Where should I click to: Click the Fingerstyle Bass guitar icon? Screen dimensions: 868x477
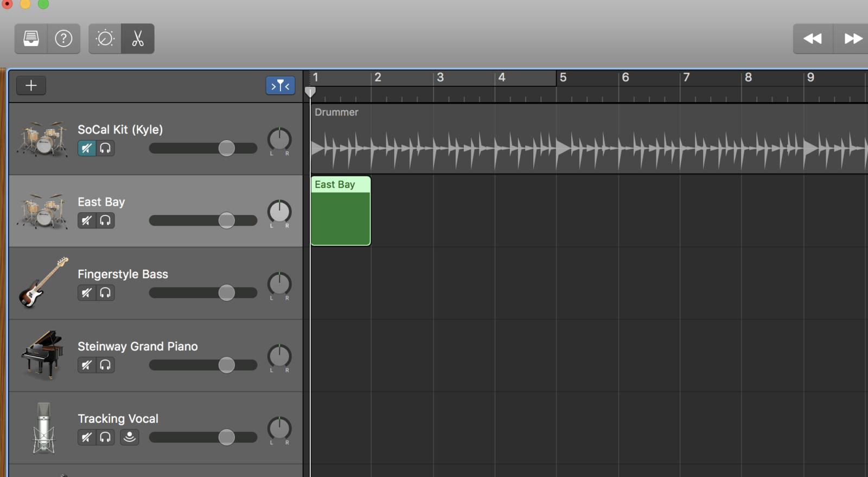(43, 283)
